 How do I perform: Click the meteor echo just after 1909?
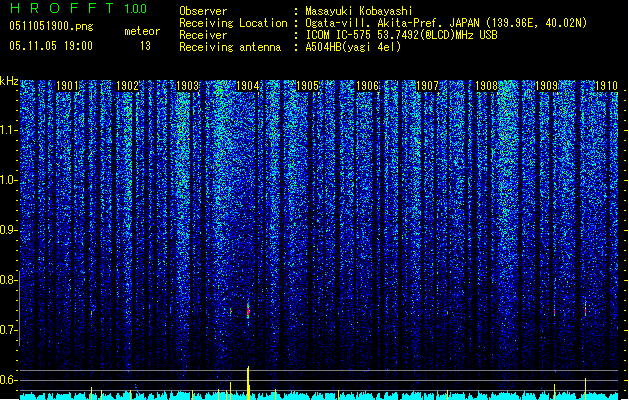[x=554, y=311]
